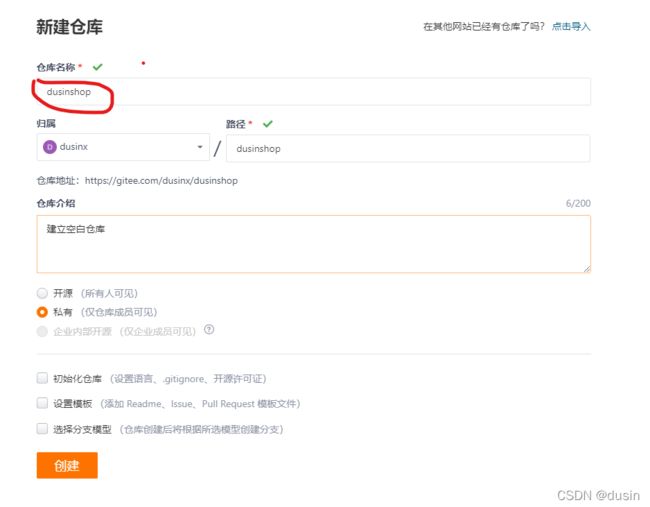
Task: Click the green checkmark beside 路径
Action: (x=268, y=124)
